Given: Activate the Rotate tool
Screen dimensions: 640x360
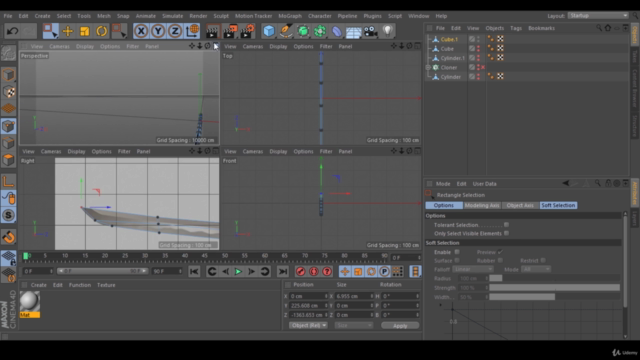Looking at the screenshot, I should pos(102,31).
